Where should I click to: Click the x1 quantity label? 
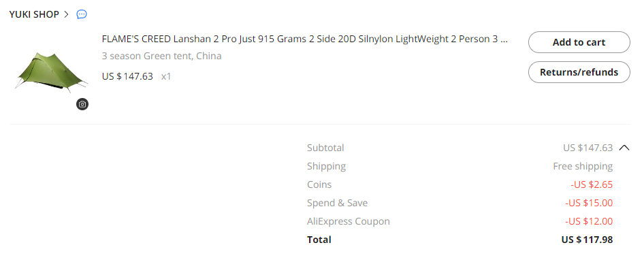166,76
